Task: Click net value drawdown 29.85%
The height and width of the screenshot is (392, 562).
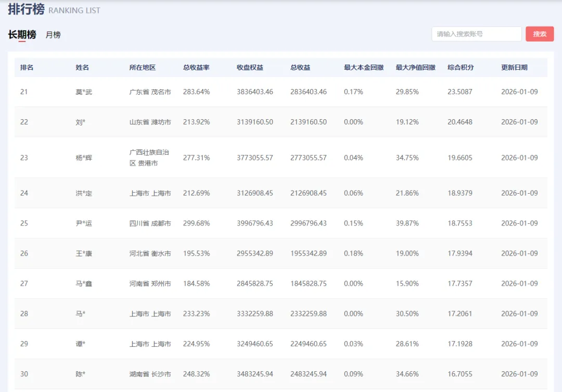Action: pos(407,92)
